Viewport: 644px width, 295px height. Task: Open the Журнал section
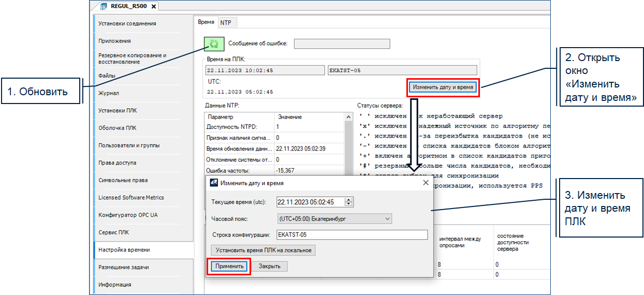click(x=109, y=93)
